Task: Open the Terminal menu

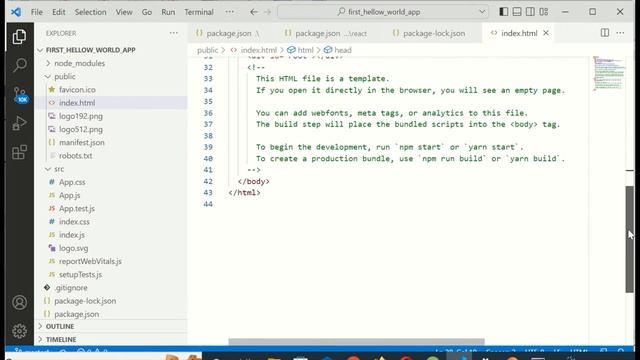Action: 199,12
